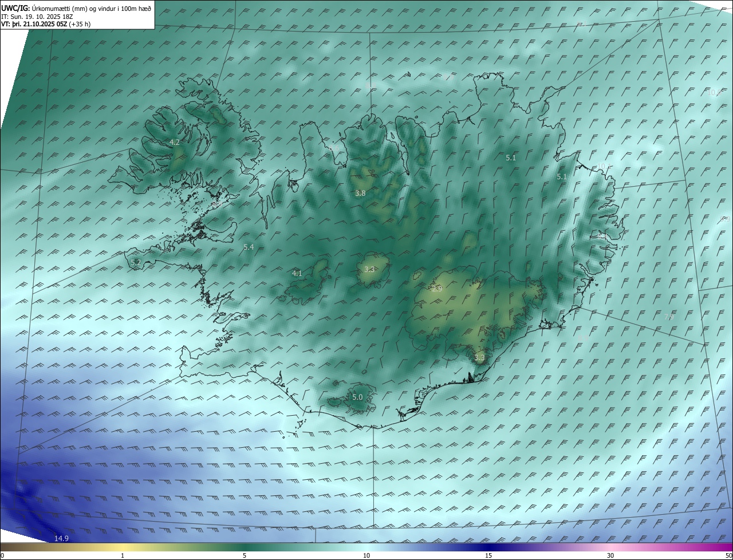Click the 30 tick label on the colour scale
The image size is (733, 560).
(x=610, y=555)
